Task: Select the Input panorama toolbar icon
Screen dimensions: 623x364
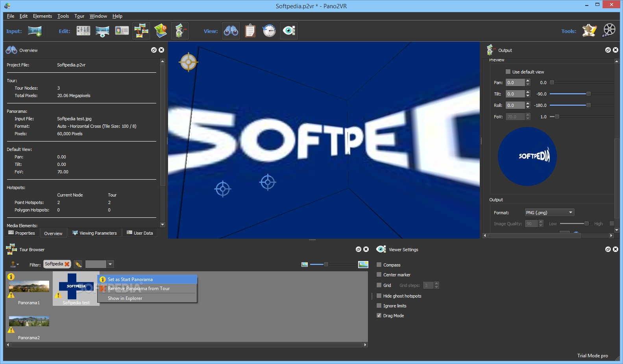Action: (35, 31)
